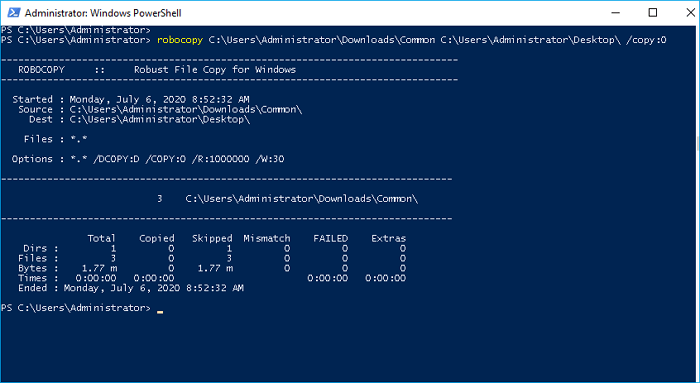Screen dimensions: 700x383
Task: Click the Dest path line
Action: (x=139, y=119)
